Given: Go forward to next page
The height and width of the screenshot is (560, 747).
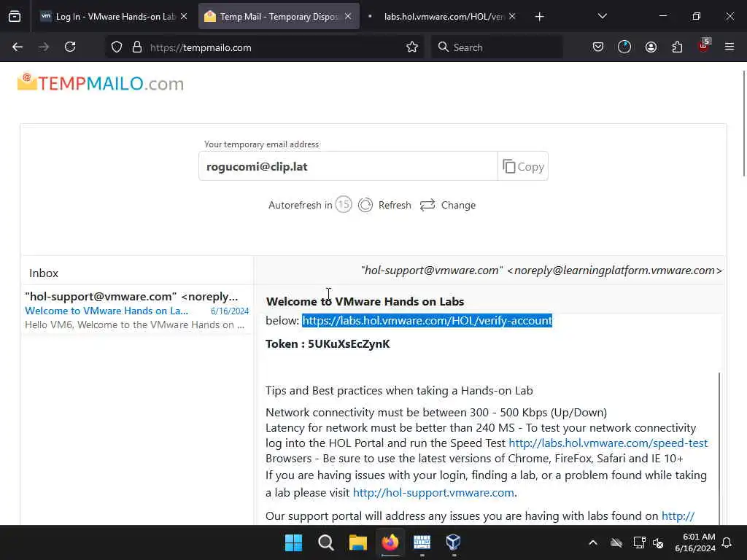Looking at the screenshot, I should point(44,47).
